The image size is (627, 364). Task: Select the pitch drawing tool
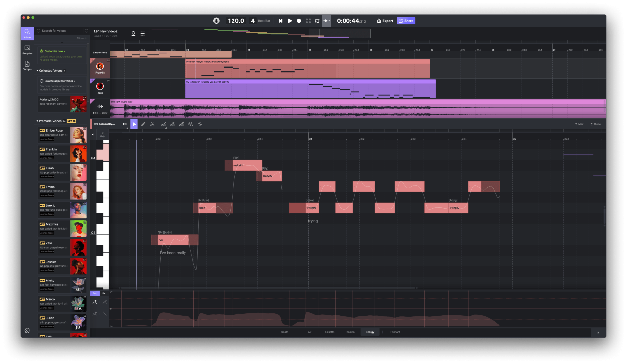point(163,124)
